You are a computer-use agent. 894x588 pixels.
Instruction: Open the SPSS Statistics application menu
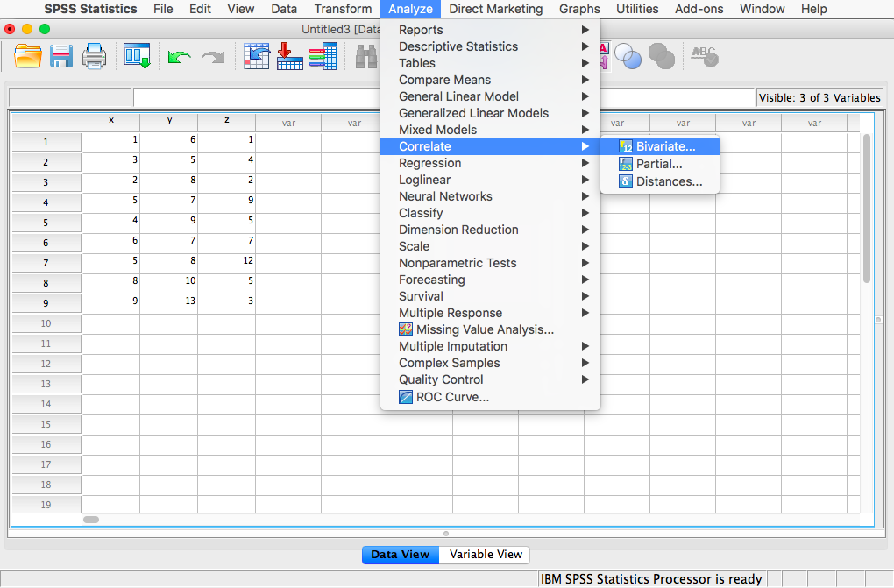(x=90, y=9)
